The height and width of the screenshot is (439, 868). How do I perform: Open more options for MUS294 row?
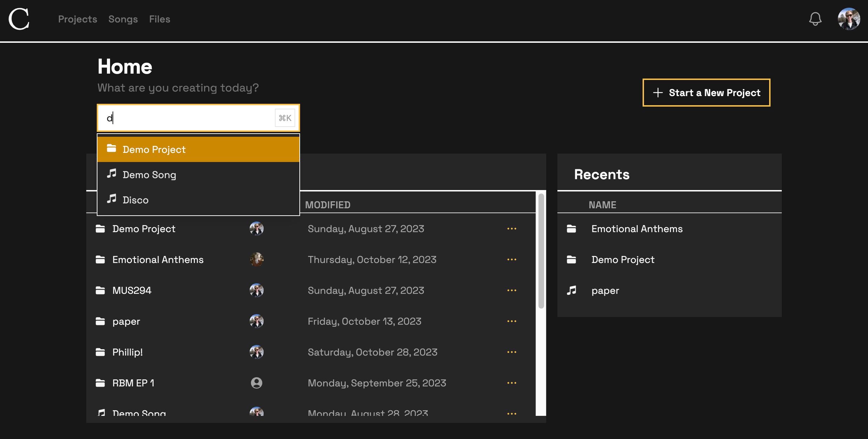tap(512, 290)
